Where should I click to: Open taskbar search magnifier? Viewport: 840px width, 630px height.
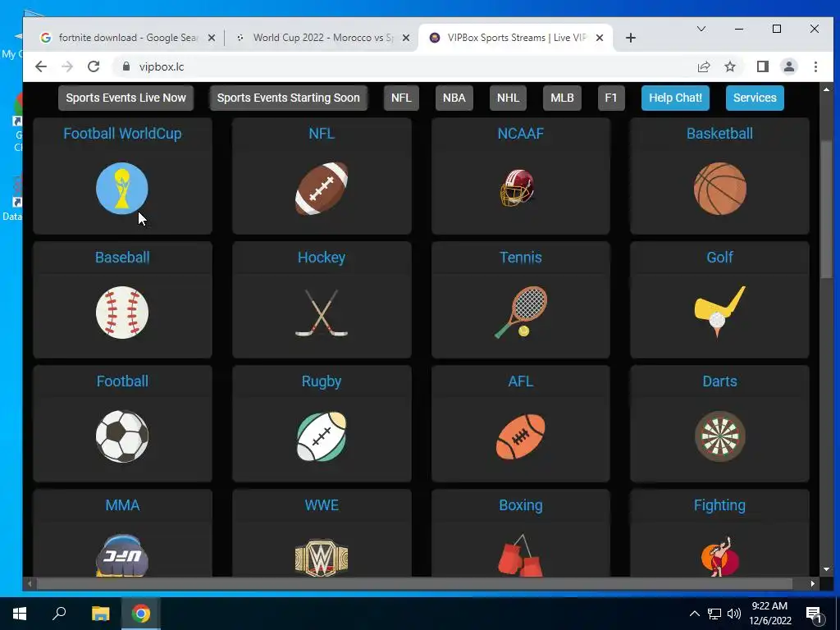(x=59, y=614)
